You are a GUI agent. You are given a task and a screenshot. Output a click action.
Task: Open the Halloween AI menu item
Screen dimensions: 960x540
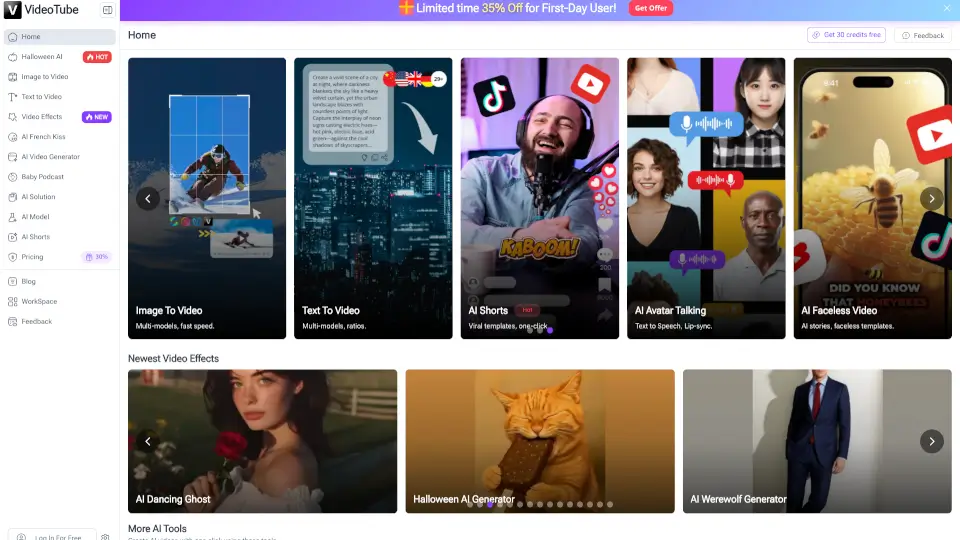point(59,57)
